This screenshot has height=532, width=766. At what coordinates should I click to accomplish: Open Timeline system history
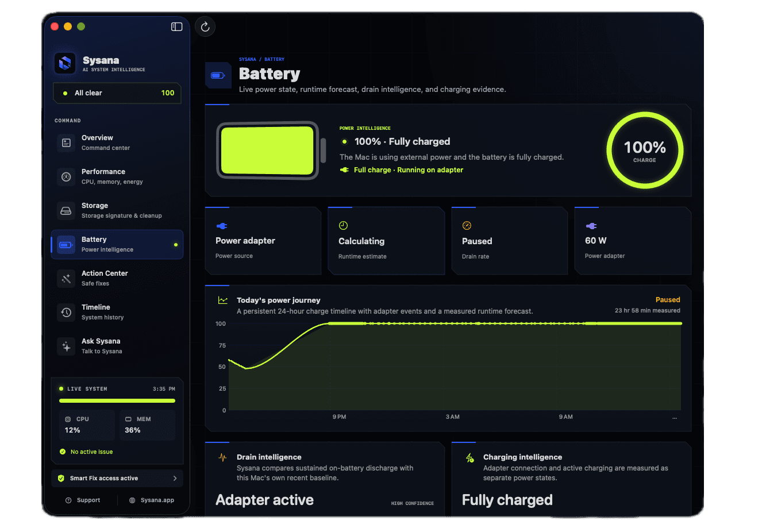(117, 312)
